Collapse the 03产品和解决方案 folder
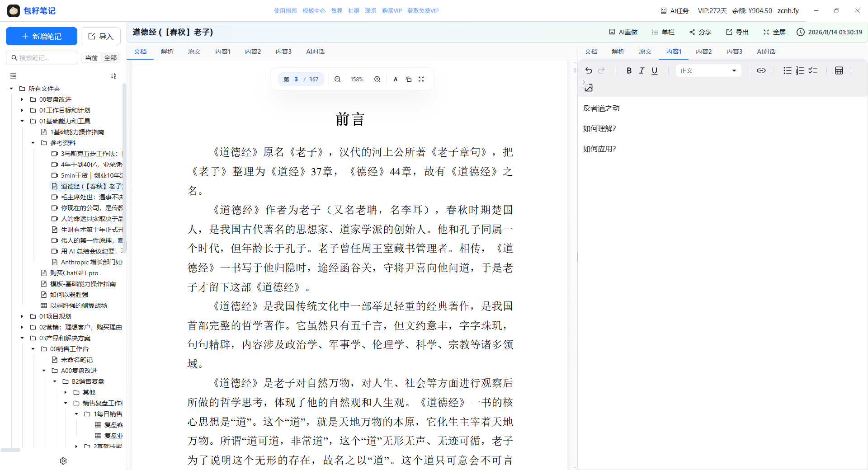The image size is (868, 470). [x=22, y=338]
